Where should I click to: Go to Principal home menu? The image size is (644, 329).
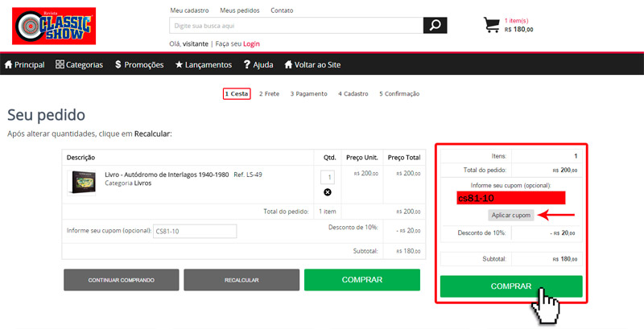click(25, 64)
